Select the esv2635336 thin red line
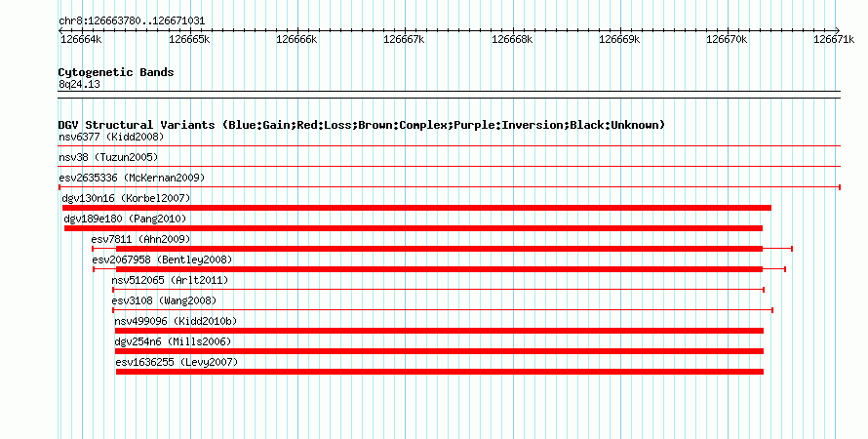 point(450,187)
